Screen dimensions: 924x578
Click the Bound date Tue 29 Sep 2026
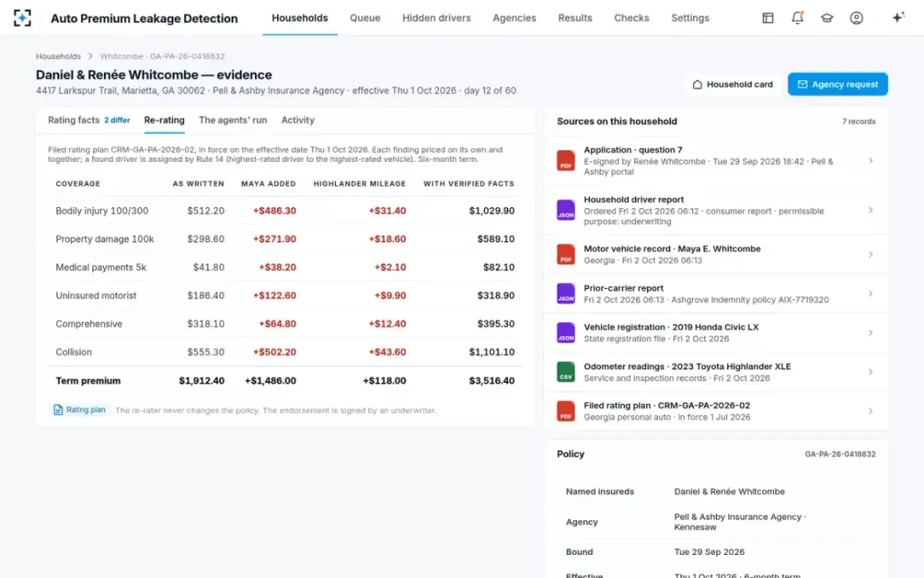click(x=709, y=552)
